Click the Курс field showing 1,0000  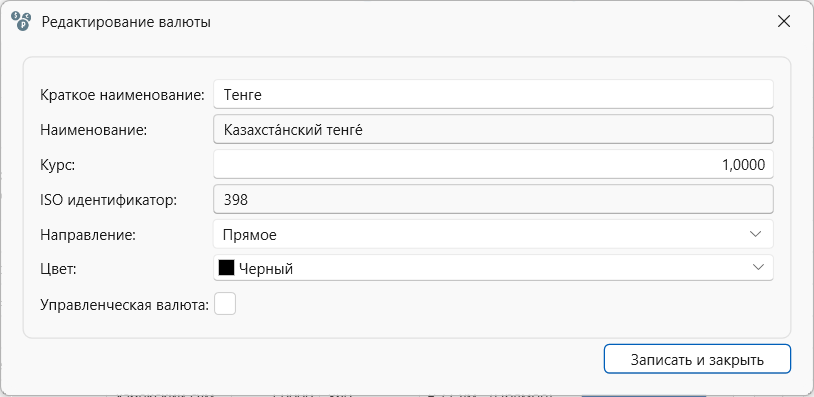493,164
